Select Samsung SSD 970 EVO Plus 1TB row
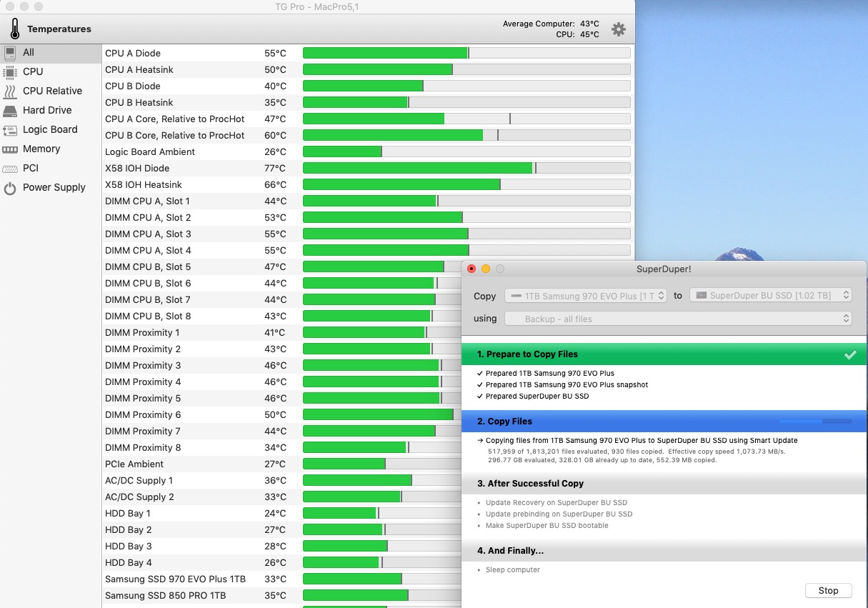 pyautogui.click(x=282, y=579)
